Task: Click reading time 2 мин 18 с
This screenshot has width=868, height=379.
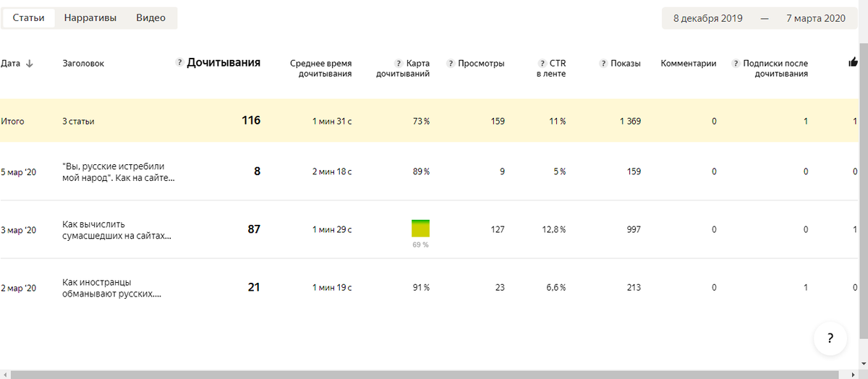Action: [332, 171]
